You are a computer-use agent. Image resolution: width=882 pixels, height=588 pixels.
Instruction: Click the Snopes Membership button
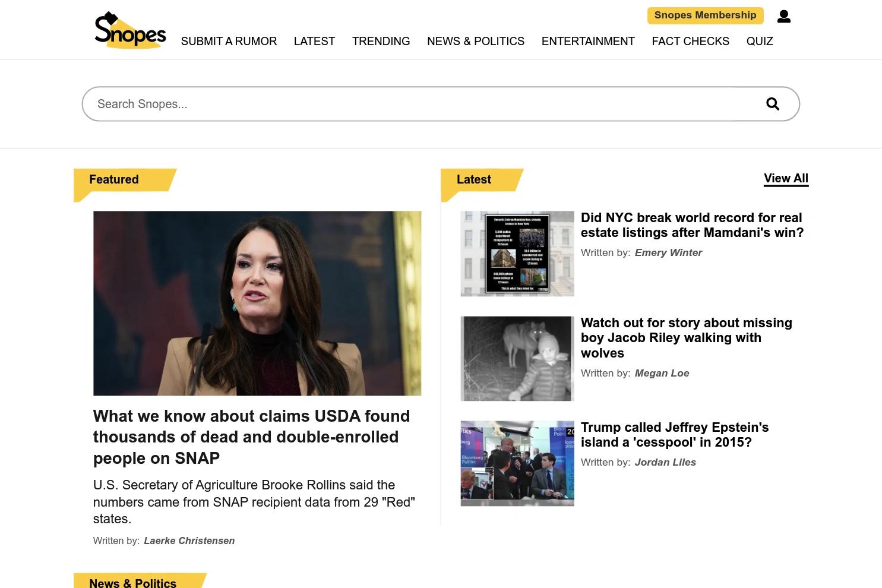coord(705,15)
